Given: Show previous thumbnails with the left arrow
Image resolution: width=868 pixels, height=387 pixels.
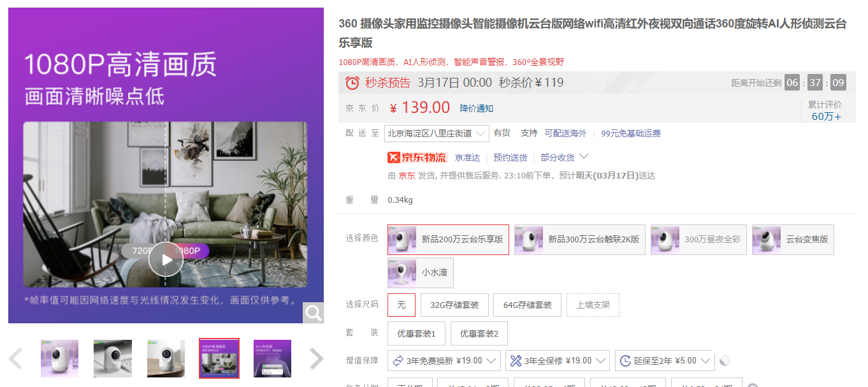Looking at the screenshot, I should pos(15,359).
